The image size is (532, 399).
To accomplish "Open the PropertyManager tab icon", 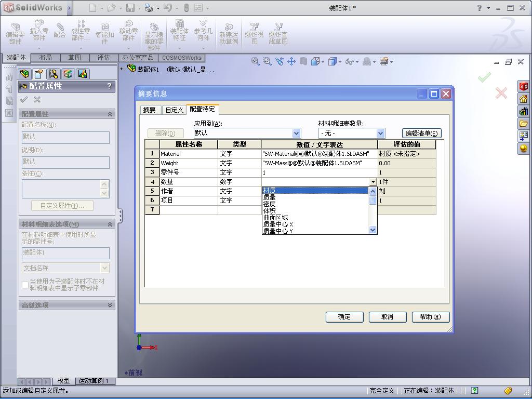I will pos(39,73).
